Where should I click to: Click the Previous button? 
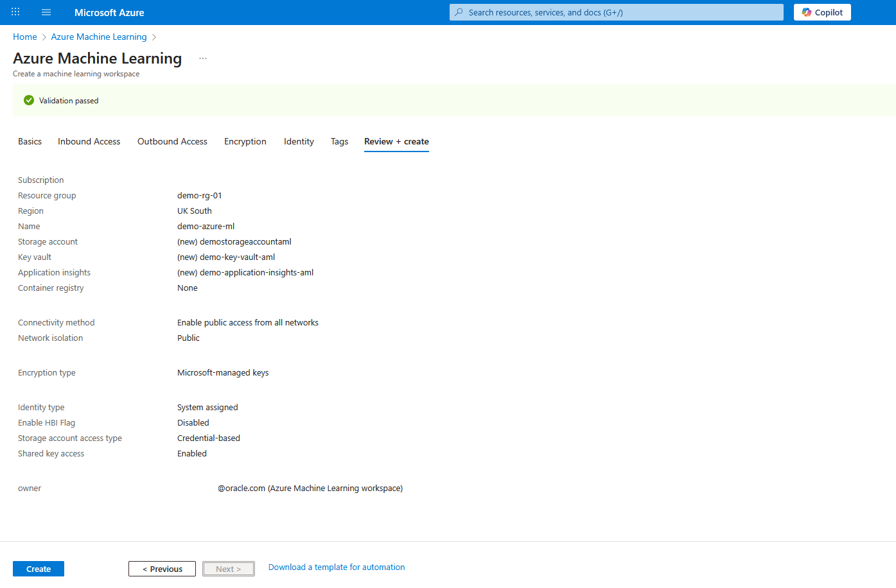pos(162,568)
